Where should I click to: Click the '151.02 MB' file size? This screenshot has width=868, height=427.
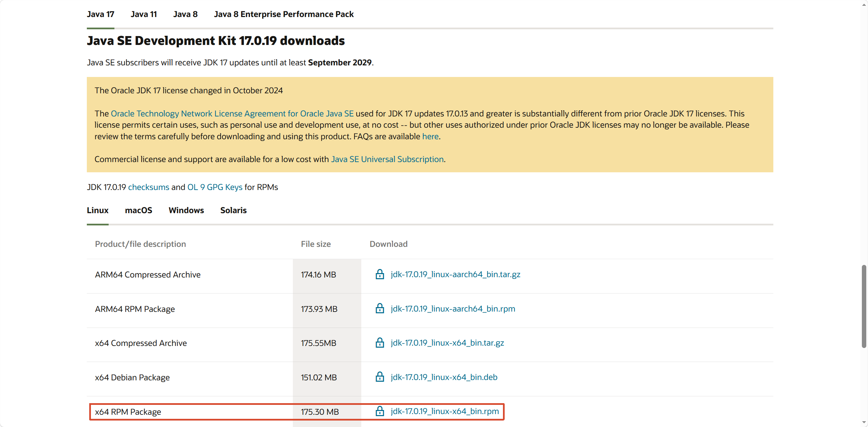[319, 378]
